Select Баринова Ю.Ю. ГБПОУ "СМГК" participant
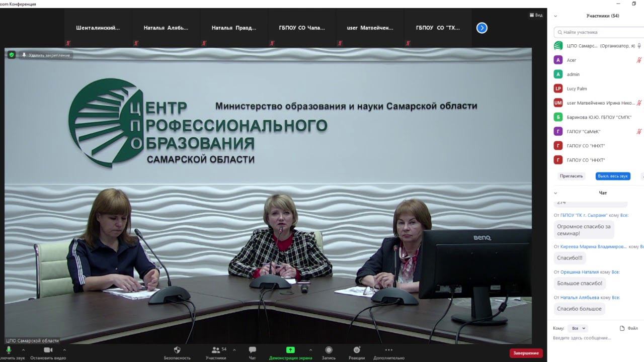 598,117
